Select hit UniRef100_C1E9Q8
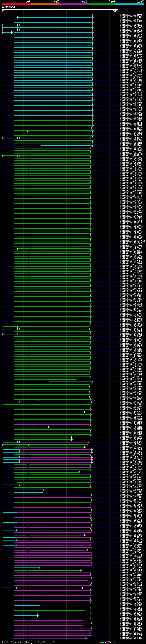The height and width of the screenshot is (644, 146). (131, 120)
